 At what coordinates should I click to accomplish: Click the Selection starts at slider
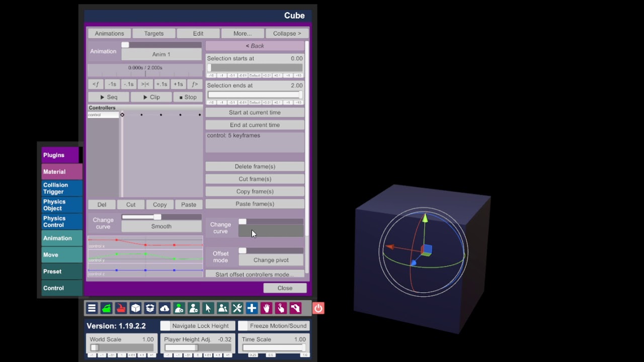point(255,68)
